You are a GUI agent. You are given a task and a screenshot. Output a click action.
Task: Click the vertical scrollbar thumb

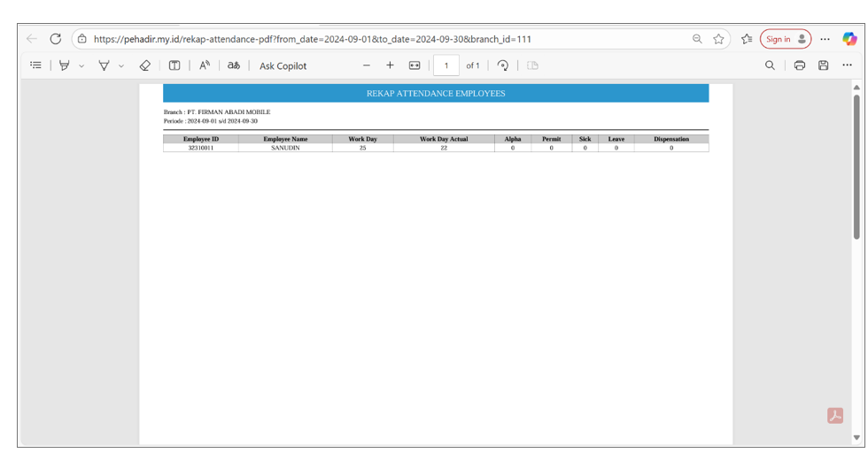[857, 166]
